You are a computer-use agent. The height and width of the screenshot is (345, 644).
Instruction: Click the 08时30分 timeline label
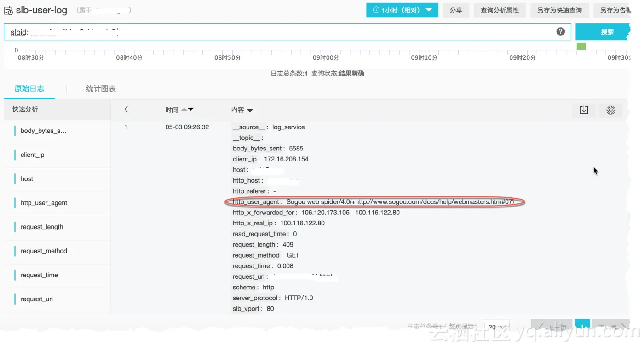[x=31, y=58]
